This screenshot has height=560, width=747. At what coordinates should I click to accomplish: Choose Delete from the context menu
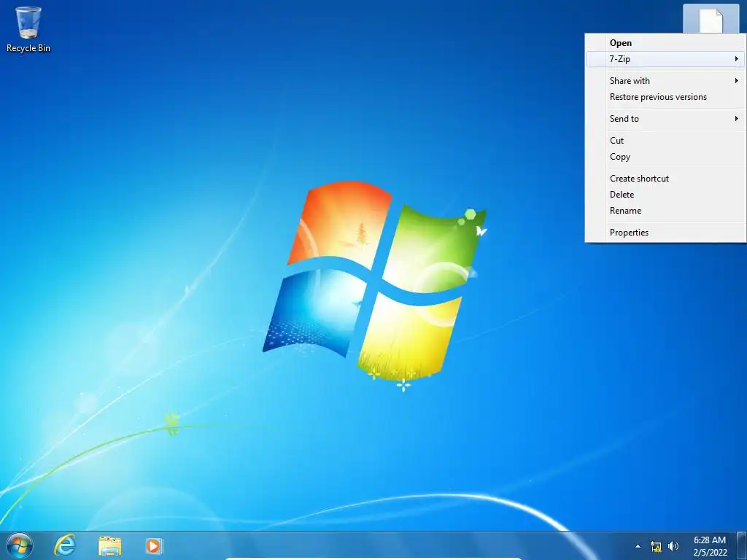click(x=666, y=195)
